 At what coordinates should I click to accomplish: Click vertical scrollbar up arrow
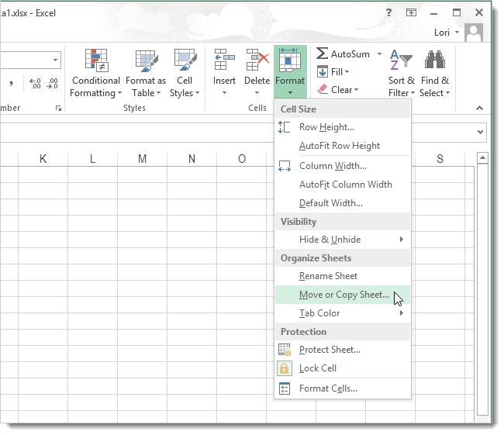click(482, 158)
